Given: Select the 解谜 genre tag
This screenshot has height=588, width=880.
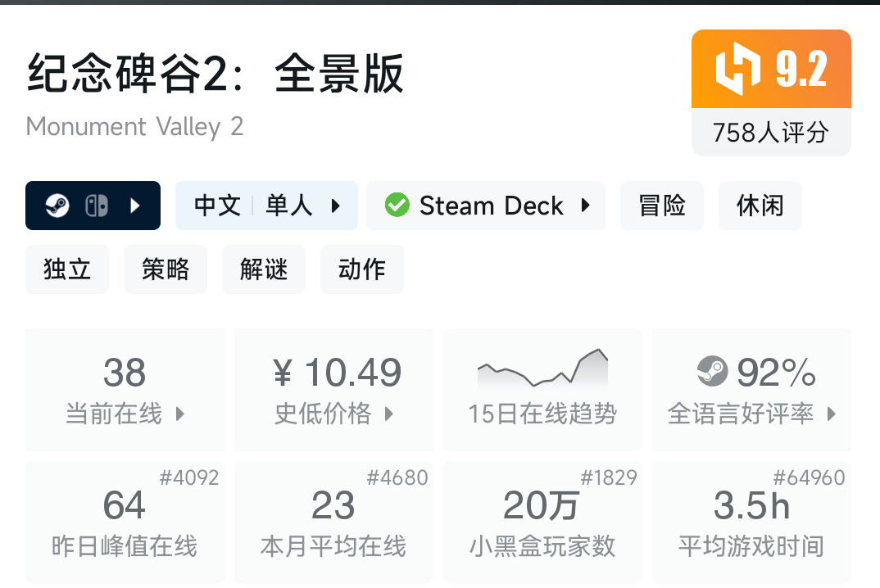Looking at the screenshot, I should point(264,269).
